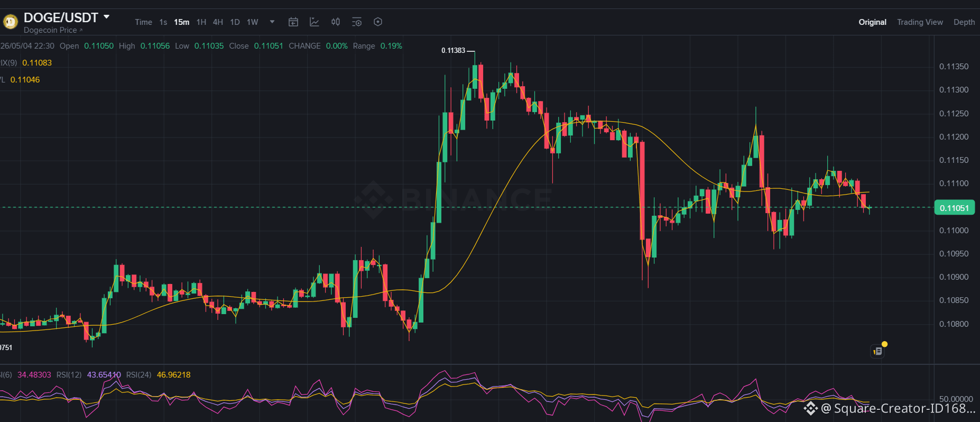
Task: Switch chart to 4H interval
Action: pyautogui.click(x=218, y=22)
